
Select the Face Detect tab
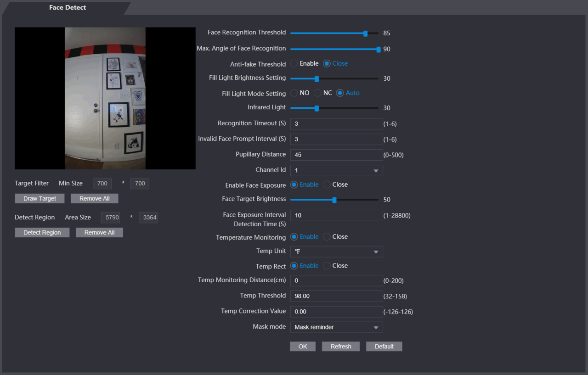click(68, 7)
